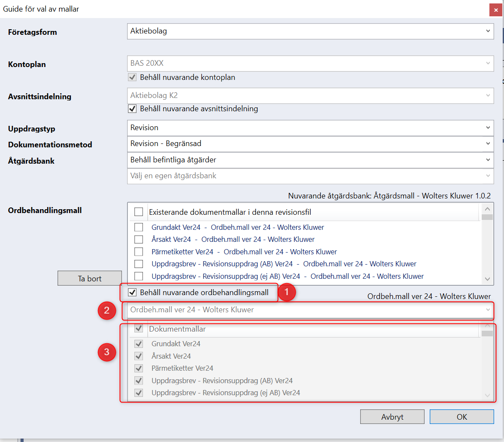The height and width of the screenshot is (442, 504).
Task: Toggle lower Årsakt Ver24 checkbox
Action: 139,356
